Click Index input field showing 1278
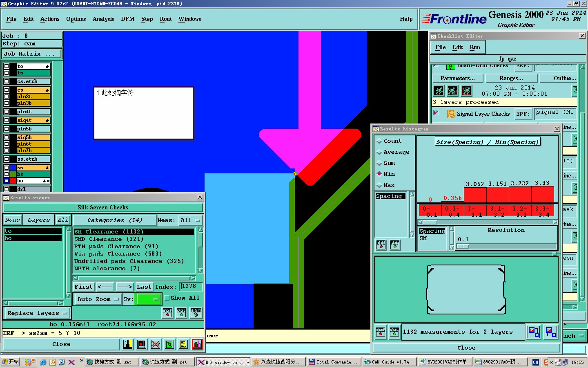The height and width of the screenshot is (368, 588). 191,287
